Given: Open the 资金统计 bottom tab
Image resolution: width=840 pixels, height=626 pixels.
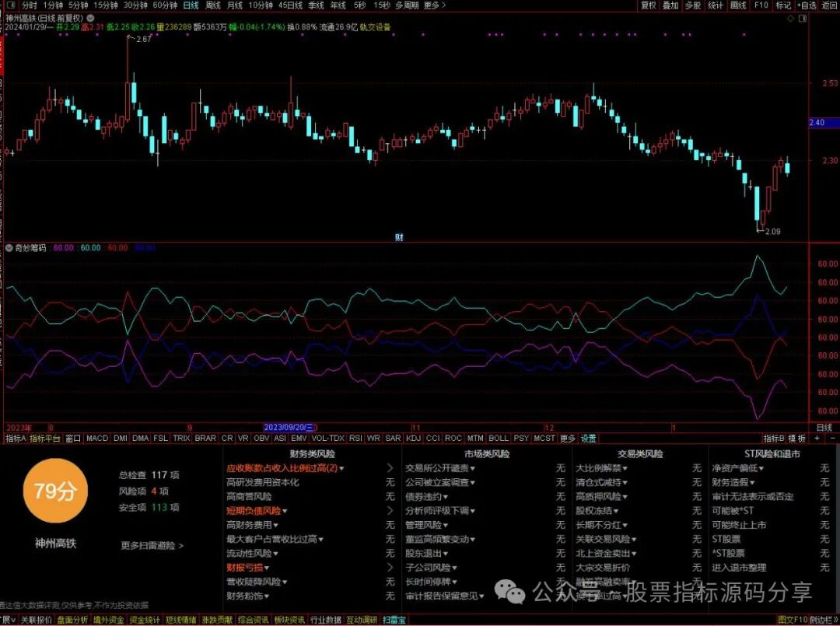Looking at the screenshot, I should tap(145, 620).
